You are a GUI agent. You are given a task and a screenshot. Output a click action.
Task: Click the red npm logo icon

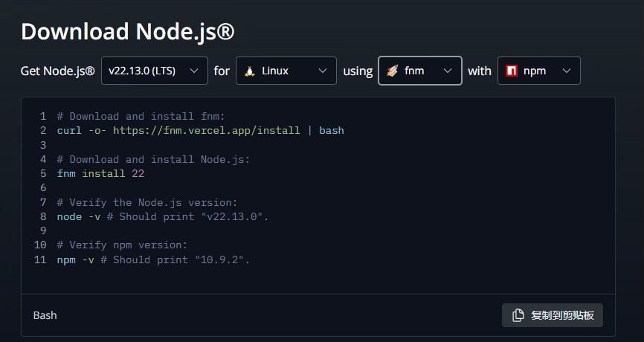512,71
